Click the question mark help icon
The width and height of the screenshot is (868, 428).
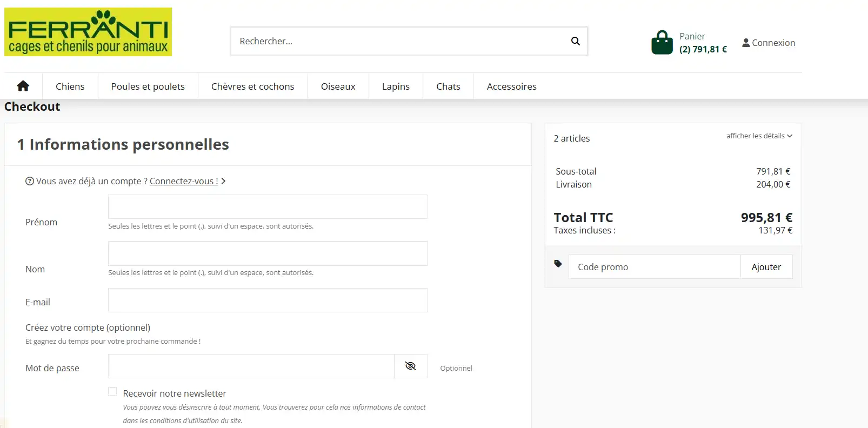click(x=30, y=181)
